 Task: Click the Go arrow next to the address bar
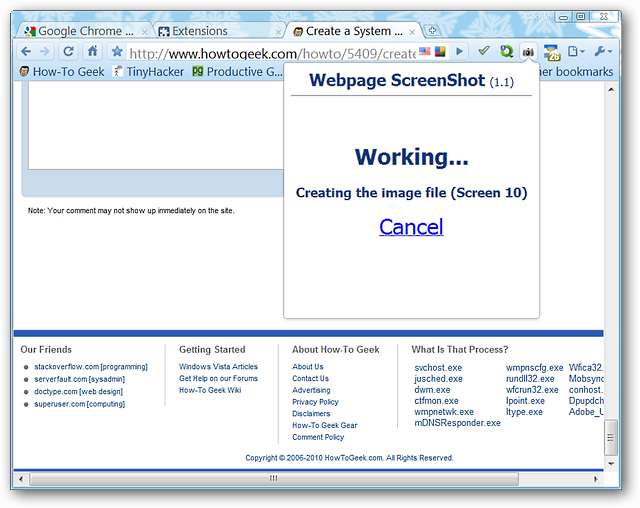[460, 51]
